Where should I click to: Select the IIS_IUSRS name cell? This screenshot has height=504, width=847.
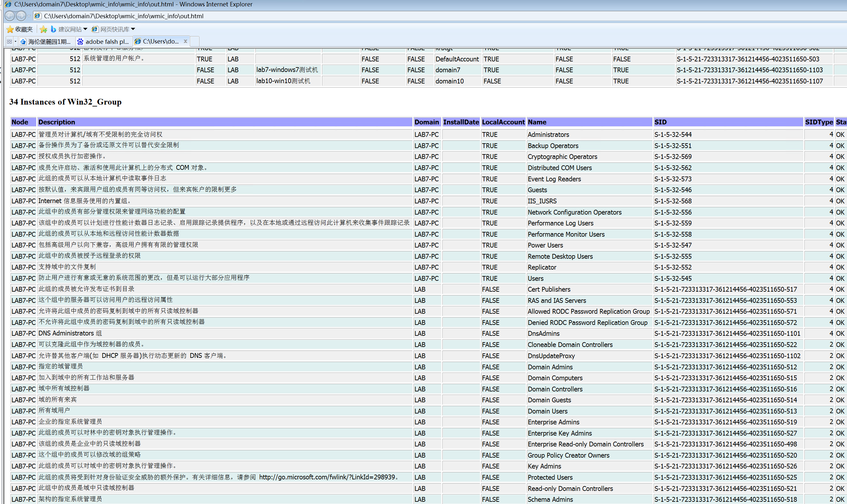click(589, 201)
